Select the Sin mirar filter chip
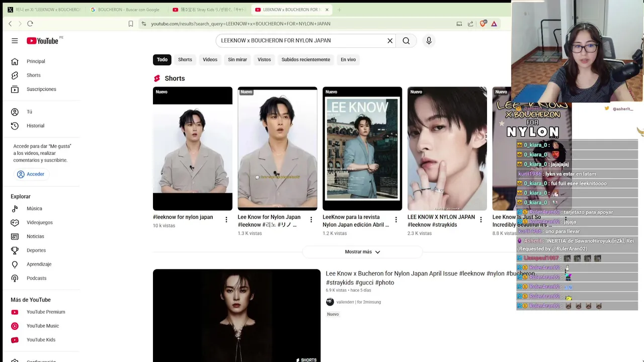Screen dimensions: 644x362 point(237,60)
